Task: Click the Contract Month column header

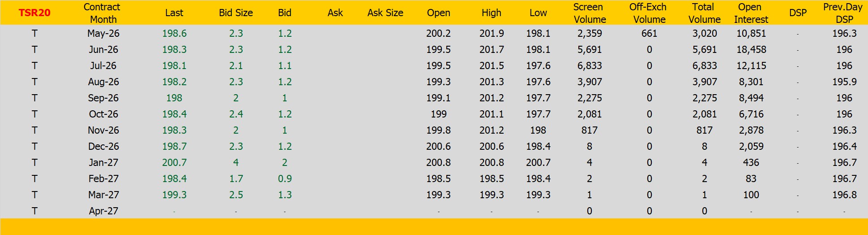Action: (103, 13)
